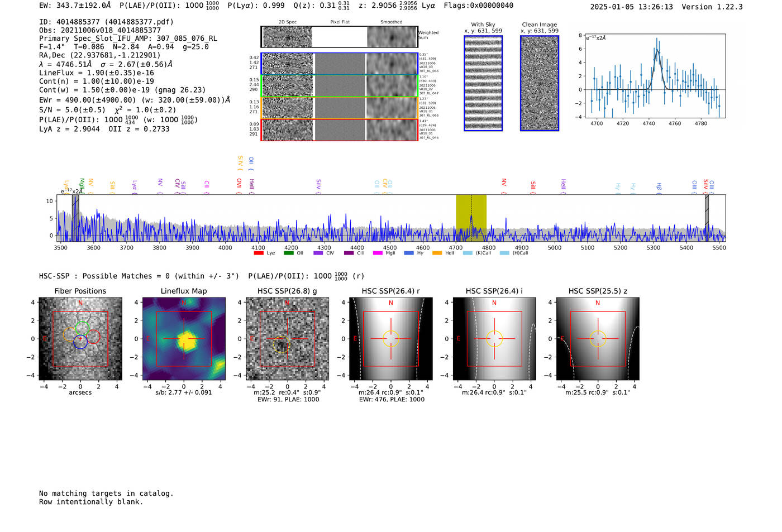Select the HSC SSP(26.4) r cutout
This screenshot has height=532, width=782.
click(x=391, y=339)
